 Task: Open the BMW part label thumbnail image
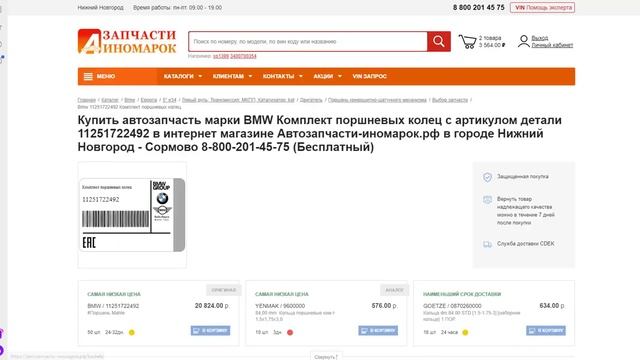coord(132,215)
